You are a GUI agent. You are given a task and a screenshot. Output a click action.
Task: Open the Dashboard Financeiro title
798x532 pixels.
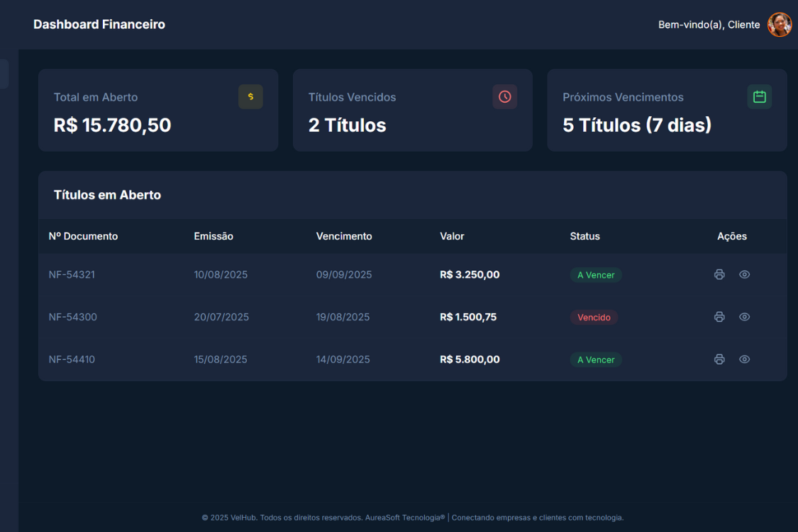[x=99, y=23]
